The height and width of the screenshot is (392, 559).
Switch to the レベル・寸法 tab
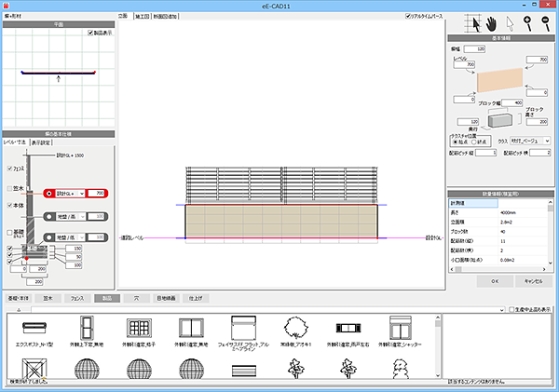coord(15,142)
